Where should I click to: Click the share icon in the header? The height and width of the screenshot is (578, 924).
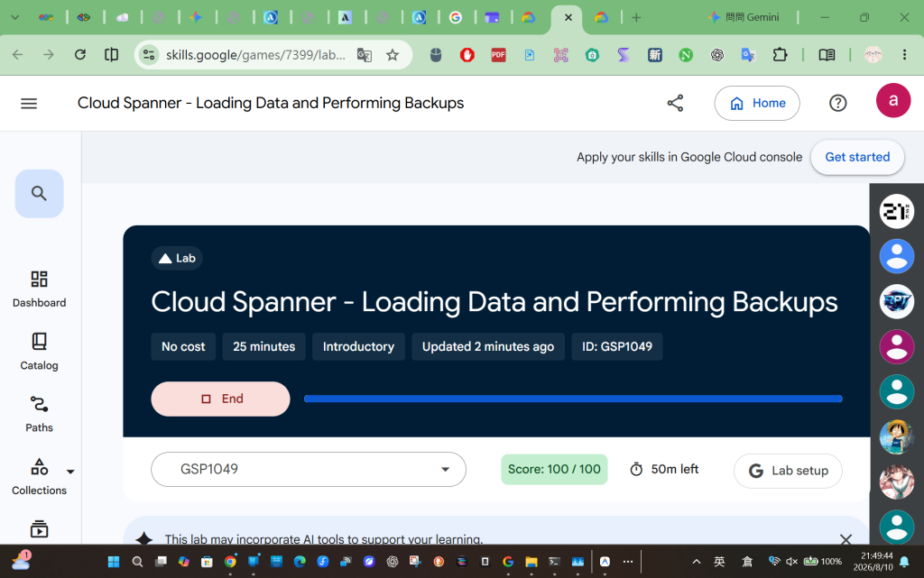point(675,103)
